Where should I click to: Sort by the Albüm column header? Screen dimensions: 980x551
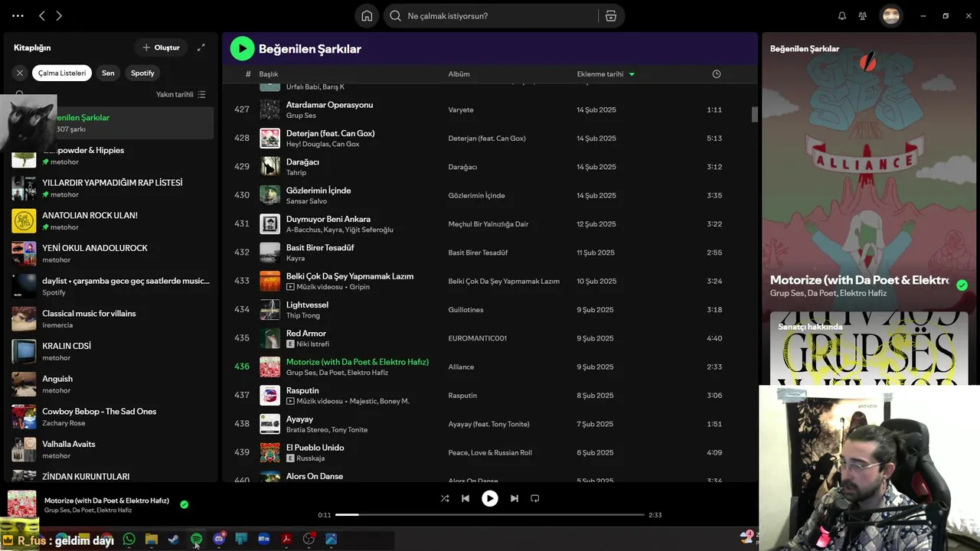coord(459,74)
